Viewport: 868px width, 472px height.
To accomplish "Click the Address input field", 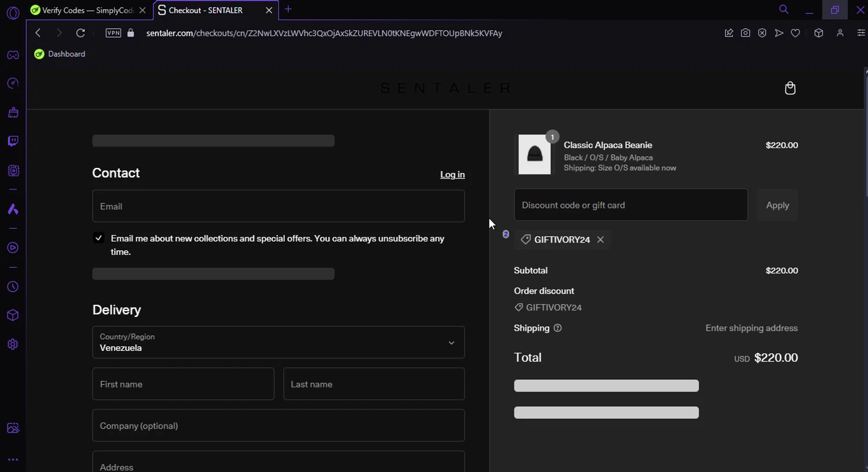I will click(x=278, y=462).
